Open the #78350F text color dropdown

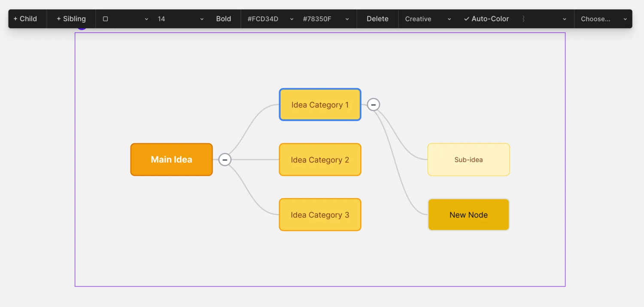point(325,19)
